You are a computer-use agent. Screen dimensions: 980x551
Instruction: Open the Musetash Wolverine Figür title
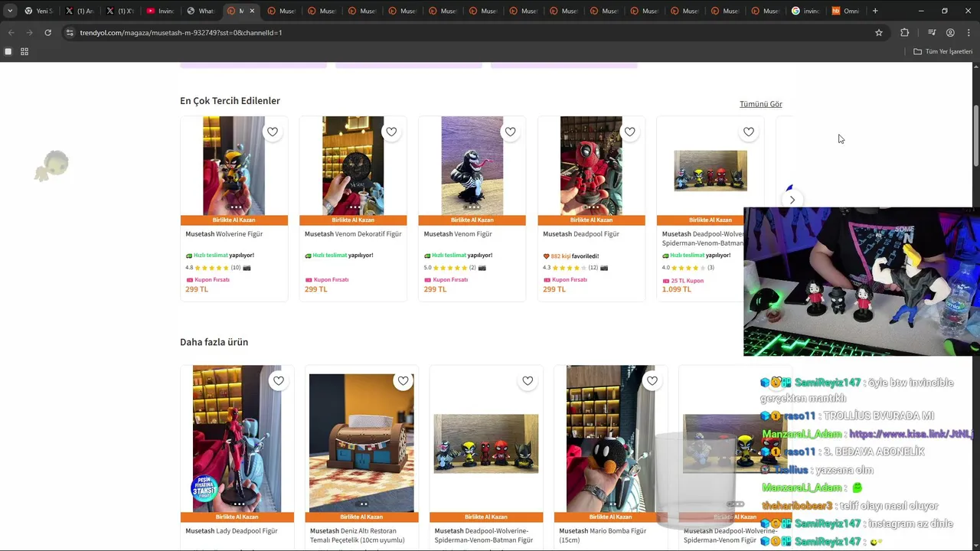(x=224, y=234)
